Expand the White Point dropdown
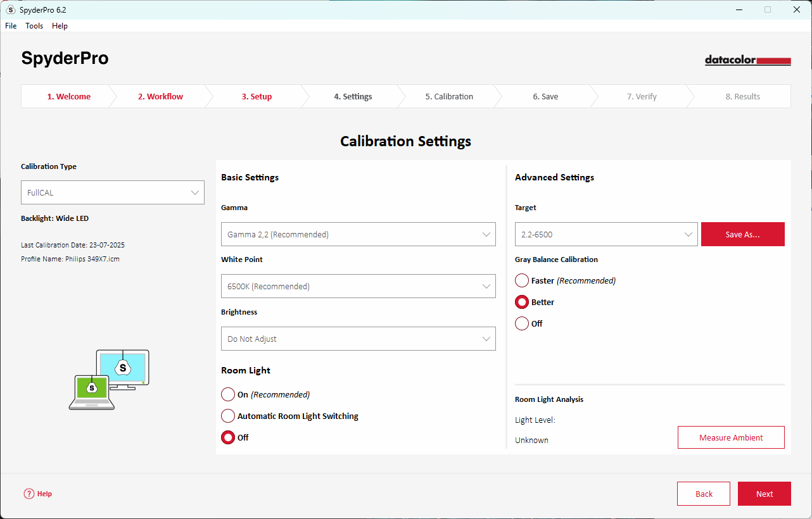This screenshot has width=812, height=519. click(x=358, y=286)
